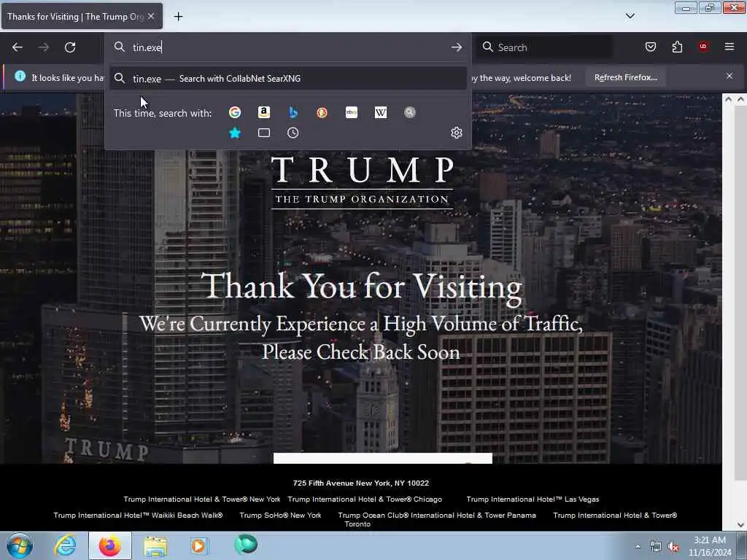Click the page scrollbar up arrow
The height and width of the screenshot is (560, 747).
tap(740, 99)
